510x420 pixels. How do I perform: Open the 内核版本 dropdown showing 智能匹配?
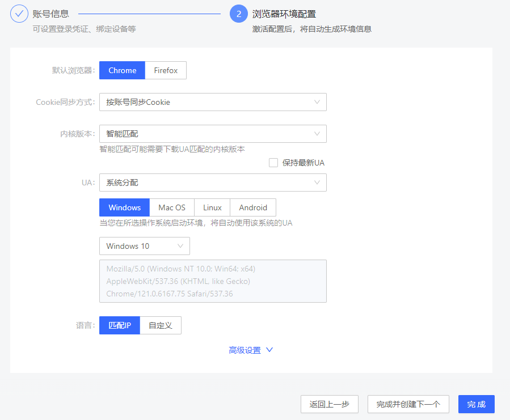pyautogui.click(x=213, y=134)
